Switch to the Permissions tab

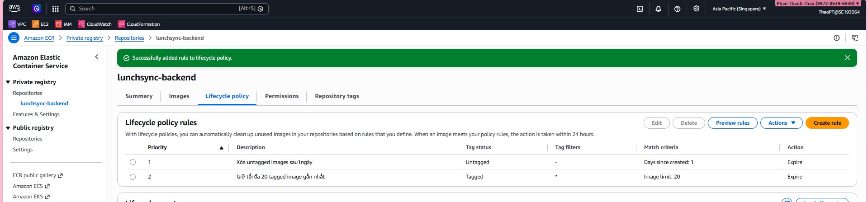click(x=281, y=96)
